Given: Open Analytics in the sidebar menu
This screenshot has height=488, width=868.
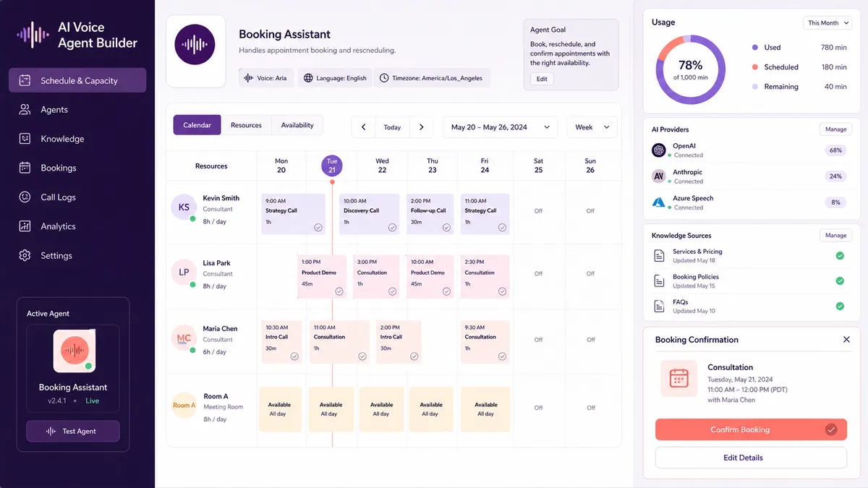Looking at the screenshot, I should 77,226.
